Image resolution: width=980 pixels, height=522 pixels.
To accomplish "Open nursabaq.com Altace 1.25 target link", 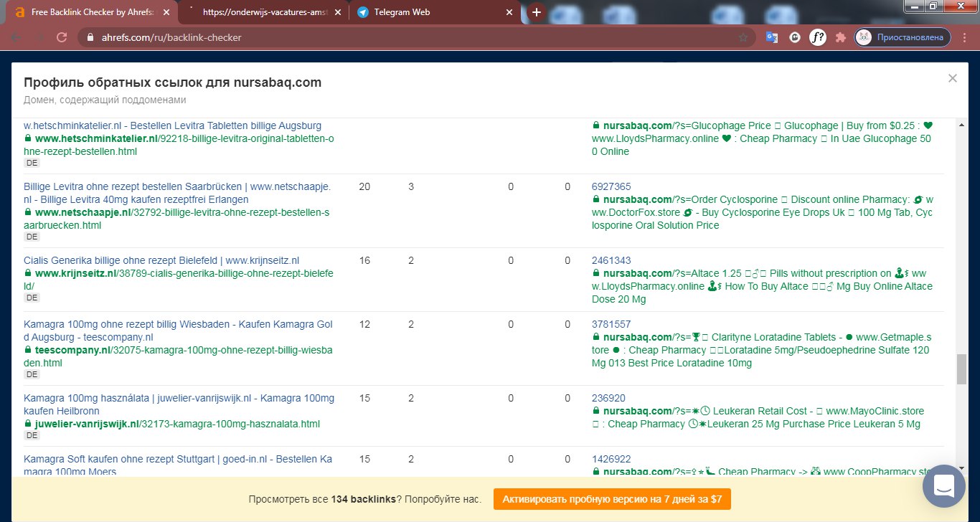I will [763, 286].
